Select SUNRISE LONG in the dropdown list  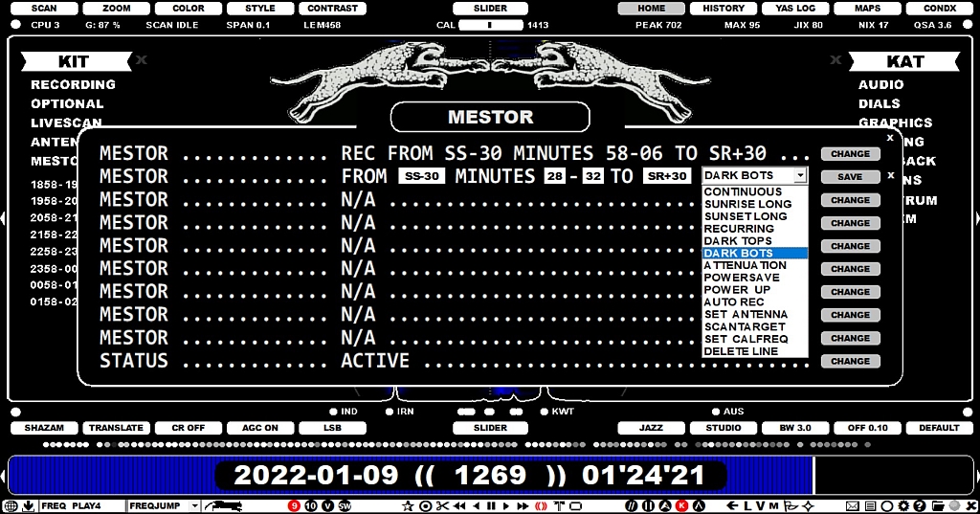(747, 204)
